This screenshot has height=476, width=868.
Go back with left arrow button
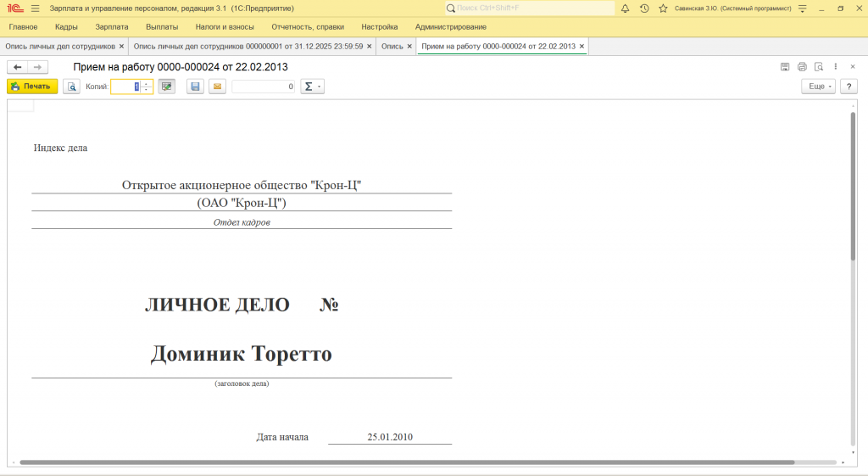pyautogui.click(x=18, y=67)
